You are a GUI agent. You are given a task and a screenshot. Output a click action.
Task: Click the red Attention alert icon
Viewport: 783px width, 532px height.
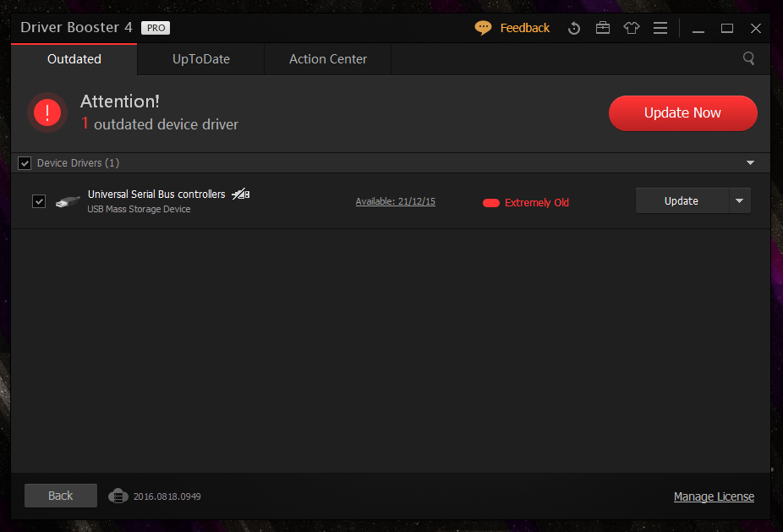click(x=47, y=112)
